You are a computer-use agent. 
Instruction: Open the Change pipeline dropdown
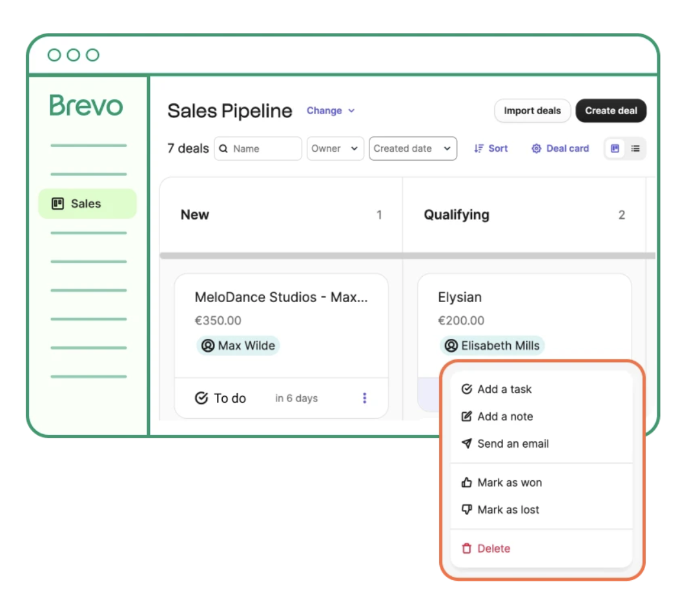click(x=331, y=110)
